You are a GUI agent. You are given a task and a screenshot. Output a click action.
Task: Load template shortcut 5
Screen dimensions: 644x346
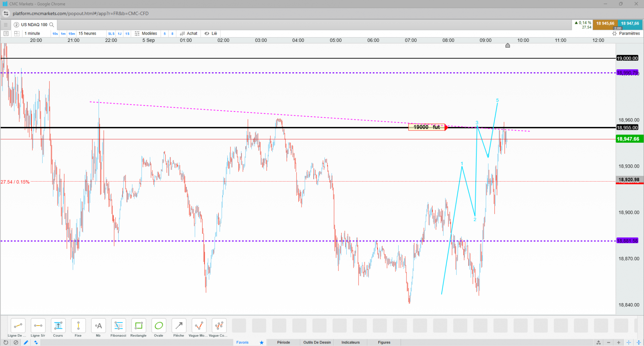[x=165, y=34]
